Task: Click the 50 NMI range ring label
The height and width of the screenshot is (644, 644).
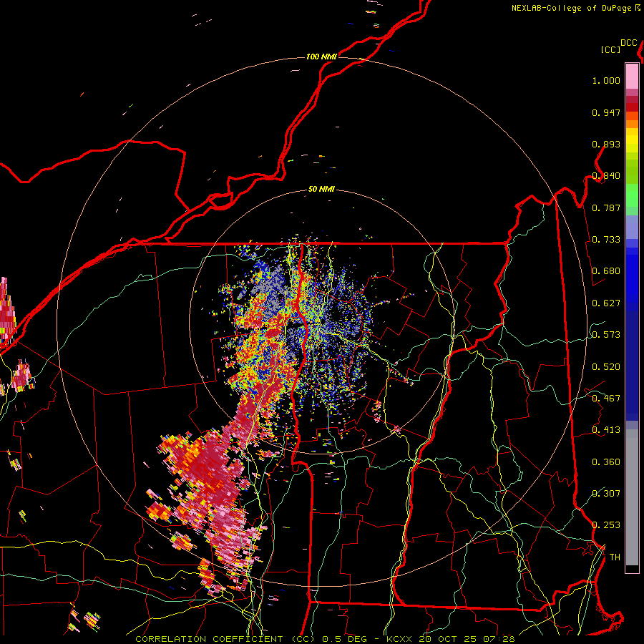Action: point(321,189)
